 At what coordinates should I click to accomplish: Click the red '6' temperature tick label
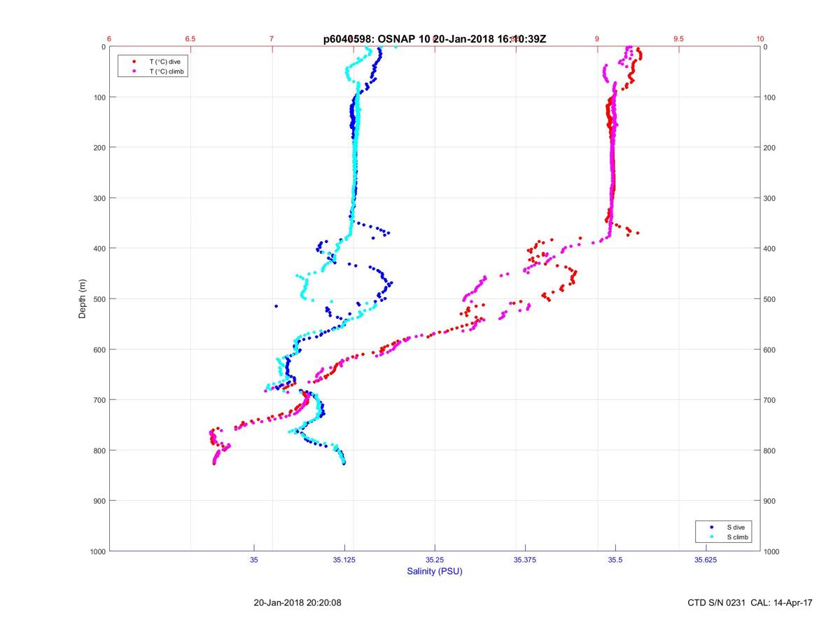coord(109,39)
